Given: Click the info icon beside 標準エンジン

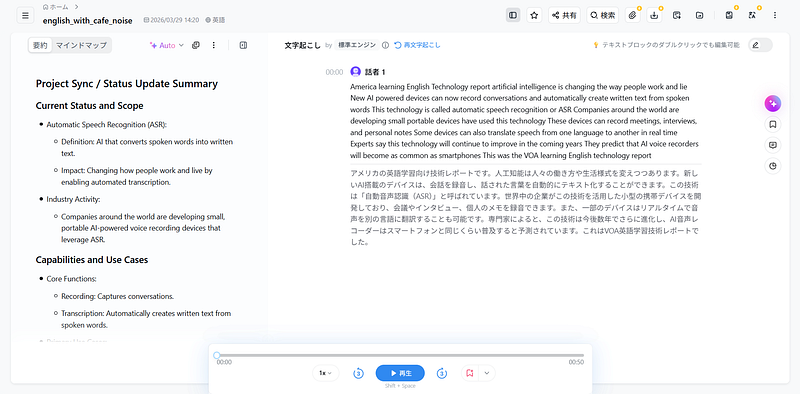Looking at the screenshot, I should [x=385, y=45].
